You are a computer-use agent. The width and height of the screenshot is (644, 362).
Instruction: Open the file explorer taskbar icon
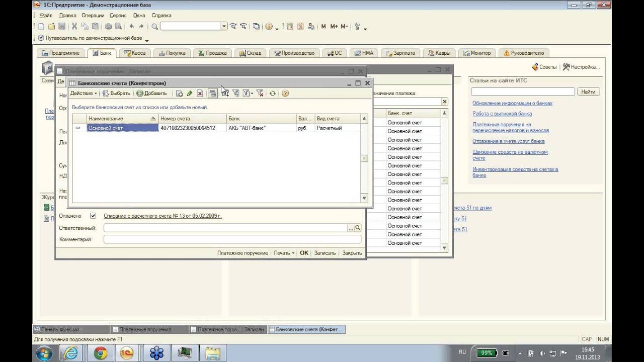click(x=213, y=353)
